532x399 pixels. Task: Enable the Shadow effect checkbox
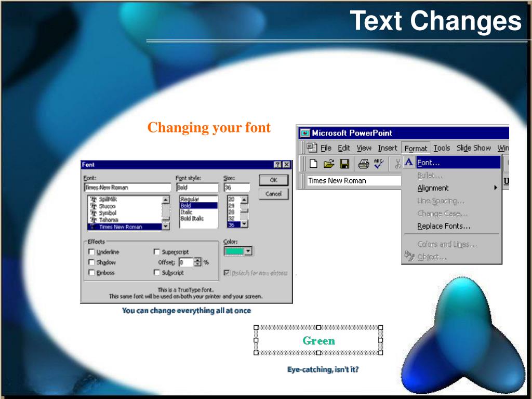point(91,262)
